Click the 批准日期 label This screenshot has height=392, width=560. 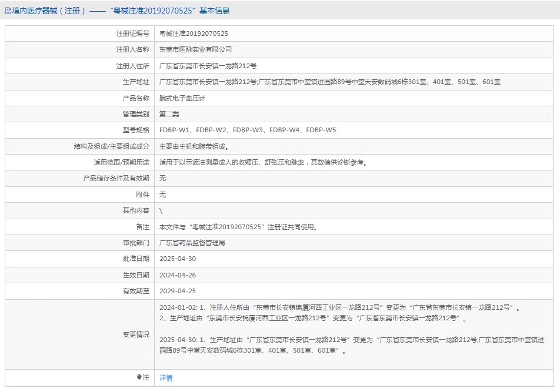coord(136,259)
